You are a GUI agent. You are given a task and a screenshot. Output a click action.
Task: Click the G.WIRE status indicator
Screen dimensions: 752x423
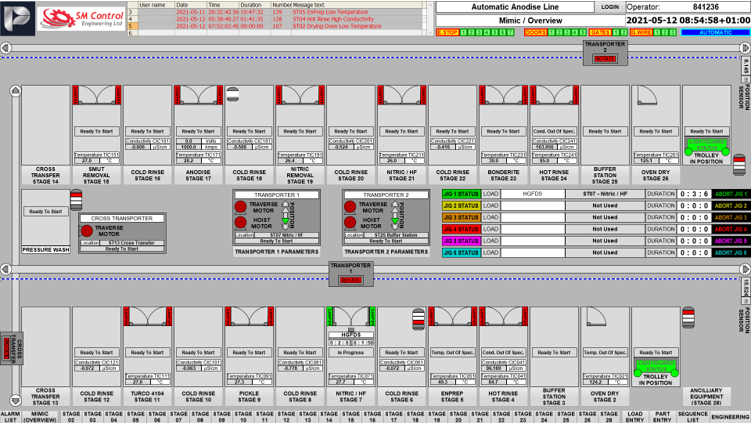641,33
